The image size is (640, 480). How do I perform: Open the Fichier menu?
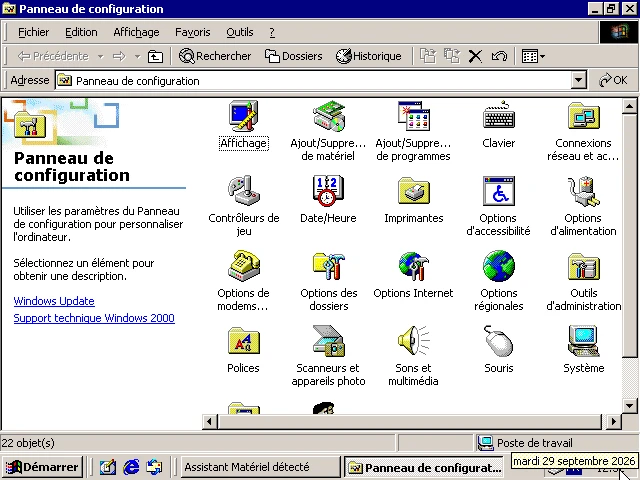pos(33,32)
